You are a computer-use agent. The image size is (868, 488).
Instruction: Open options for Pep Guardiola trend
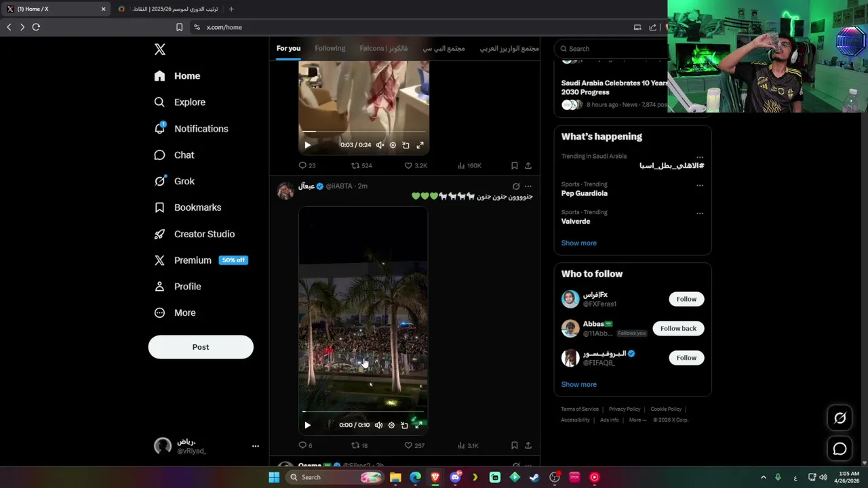[x=700, y=185]
